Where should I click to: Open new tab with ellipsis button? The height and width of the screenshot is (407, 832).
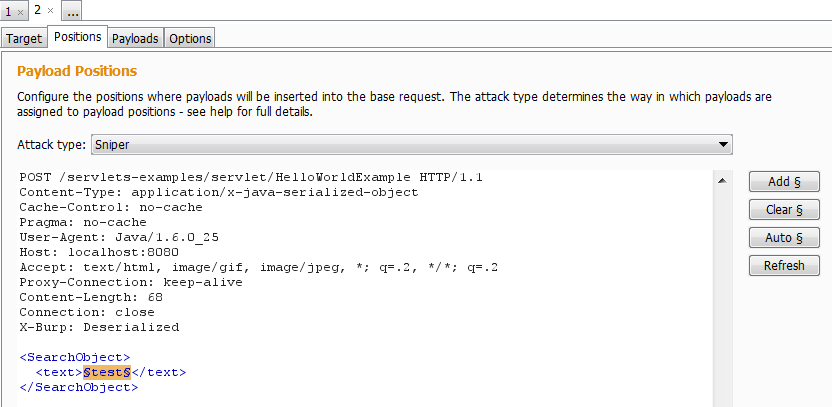(x=72, y=11)
